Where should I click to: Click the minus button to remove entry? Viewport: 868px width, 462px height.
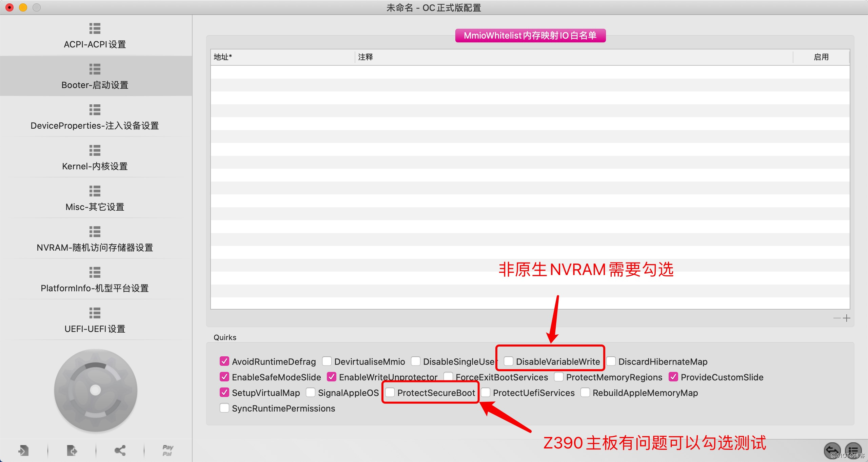pos(837,318)
